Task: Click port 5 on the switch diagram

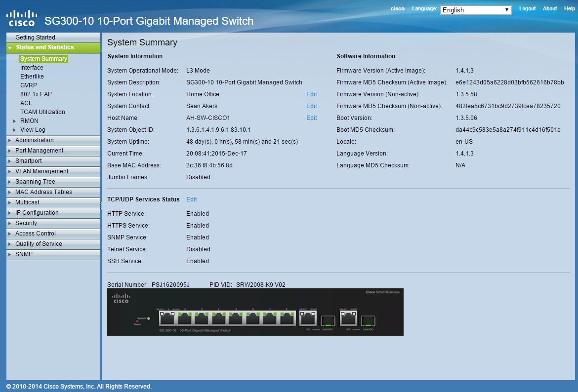Action: tap(236, 318)
